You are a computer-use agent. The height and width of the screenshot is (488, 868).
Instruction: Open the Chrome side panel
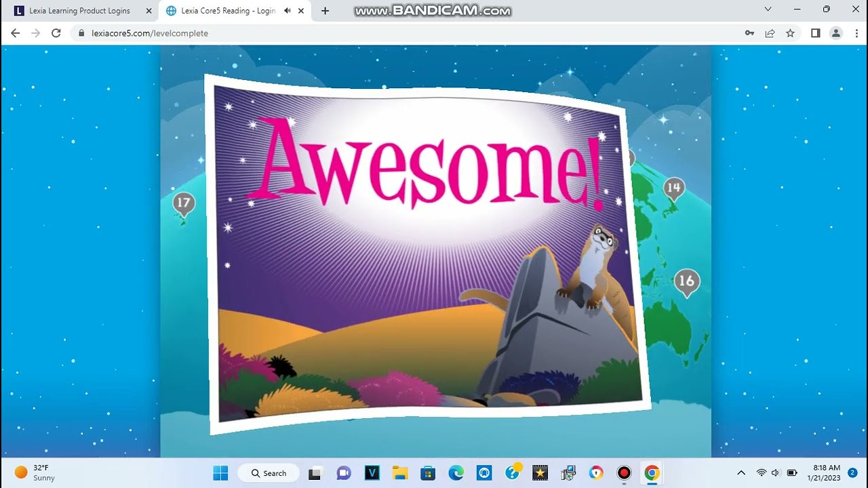click(816, 33)
